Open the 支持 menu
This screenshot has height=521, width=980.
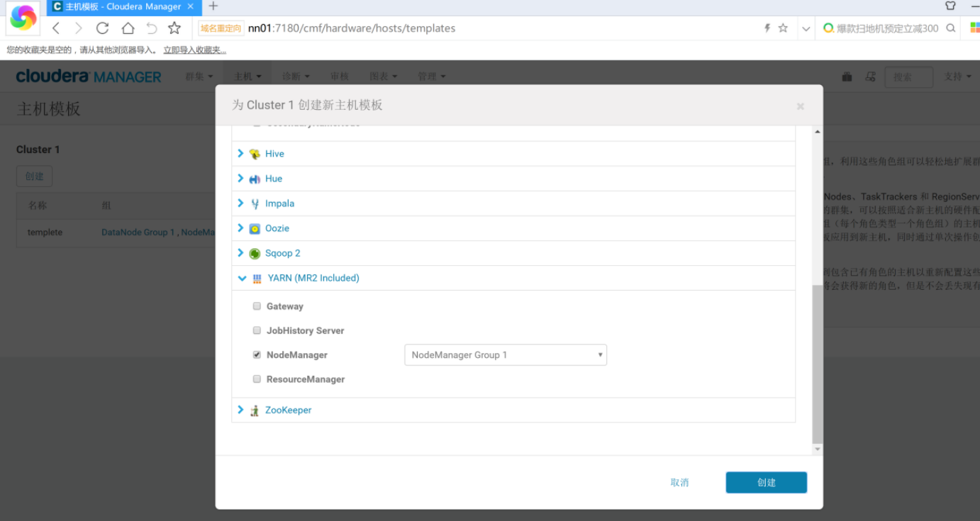[957, 77]
